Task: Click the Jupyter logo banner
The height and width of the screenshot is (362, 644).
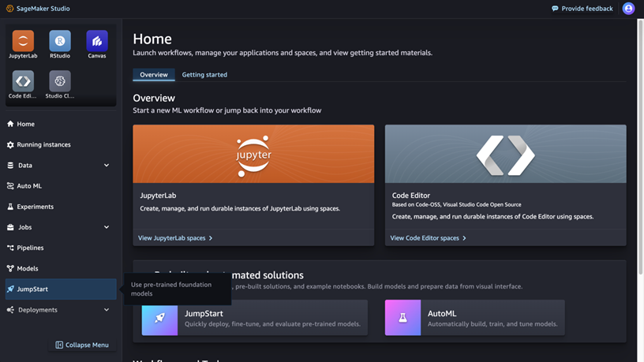Action: point(253,154)
